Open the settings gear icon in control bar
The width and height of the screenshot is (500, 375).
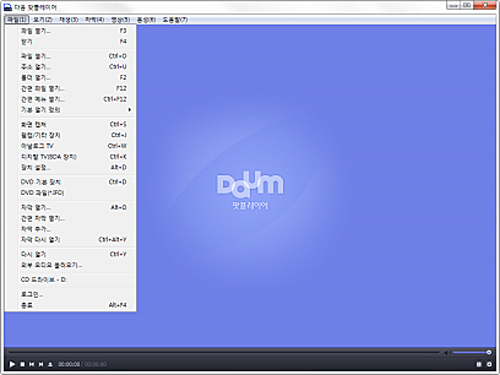point(489,364)
